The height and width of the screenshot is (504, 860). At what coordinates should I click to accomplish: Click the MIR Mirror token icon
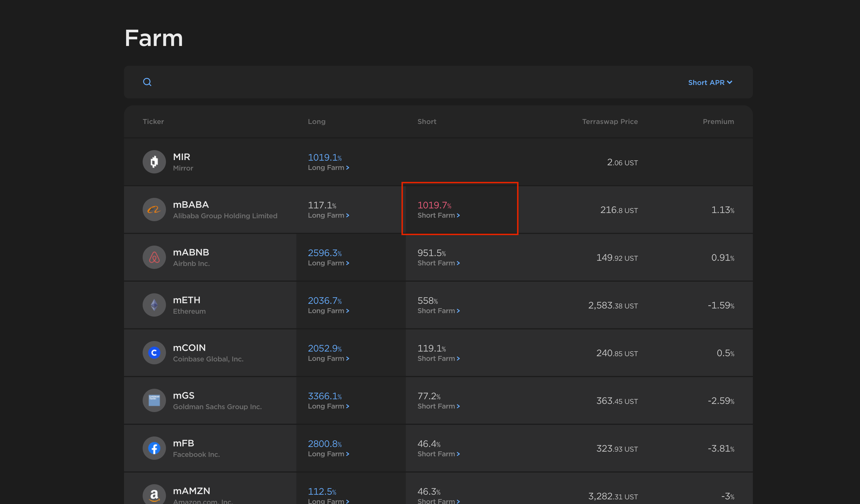(154, 162)
